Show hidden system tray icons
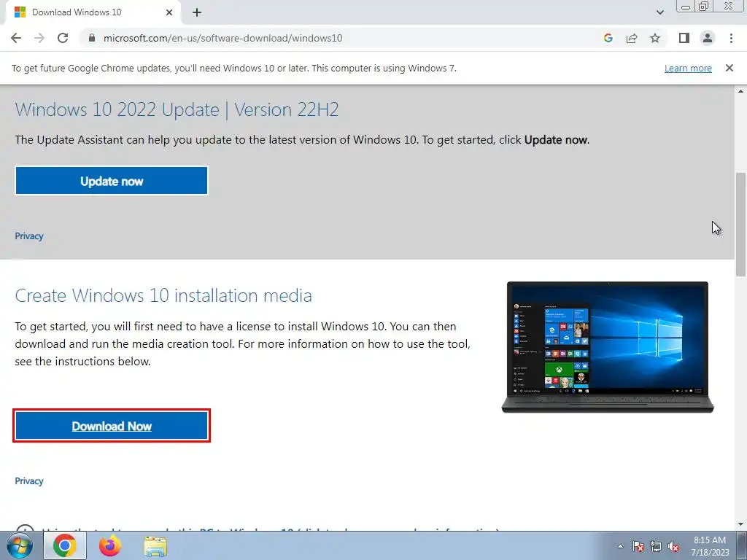This screenshot has width=747, height=560. click(x=620, y=546)
